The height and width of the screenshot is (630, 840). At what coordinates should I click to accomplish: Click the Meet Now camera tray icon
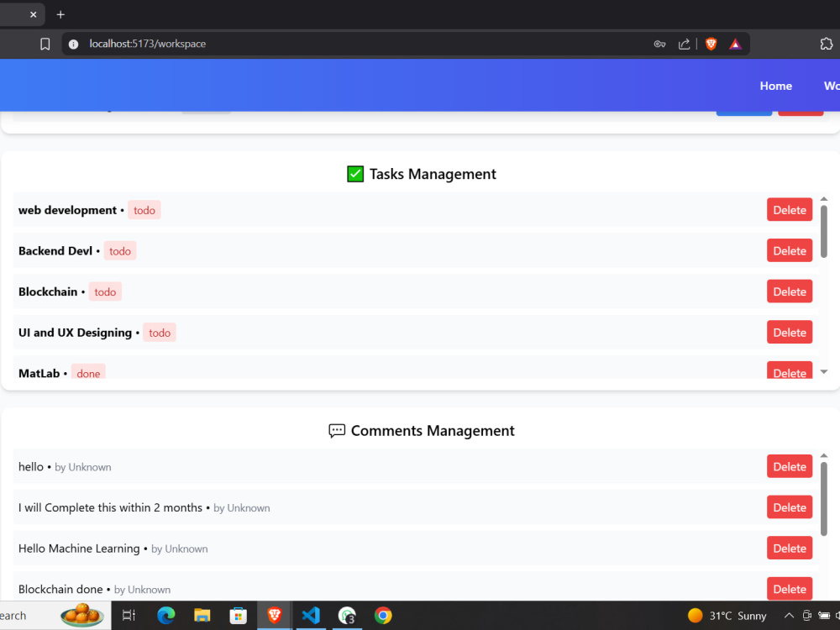(x=806, y=616)
